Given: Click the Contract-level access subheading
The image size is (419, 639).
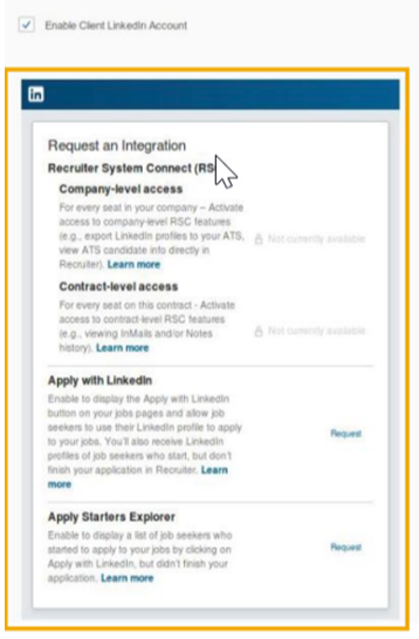Looking at the screenshot, I should [x=119, y=286].
